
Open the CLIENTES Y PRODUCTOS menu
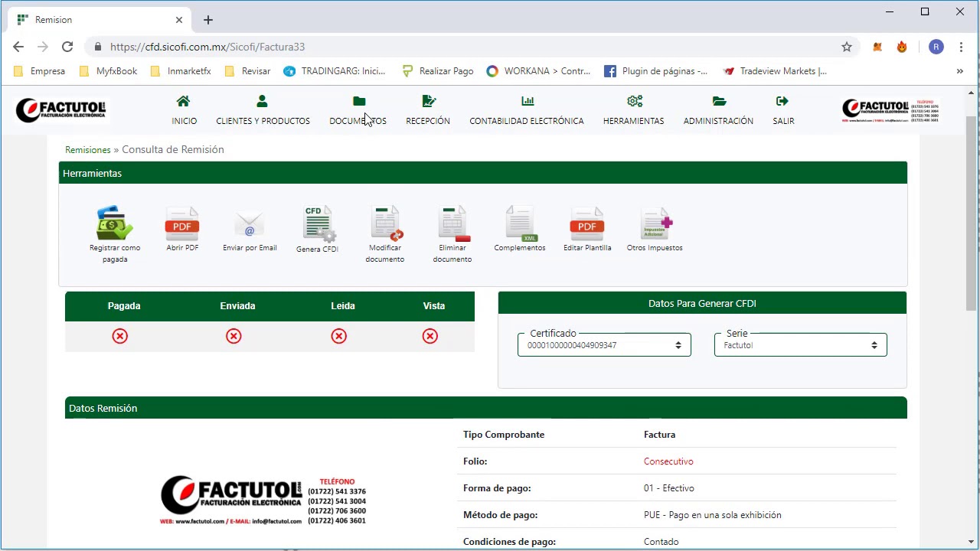click(263, 111)
